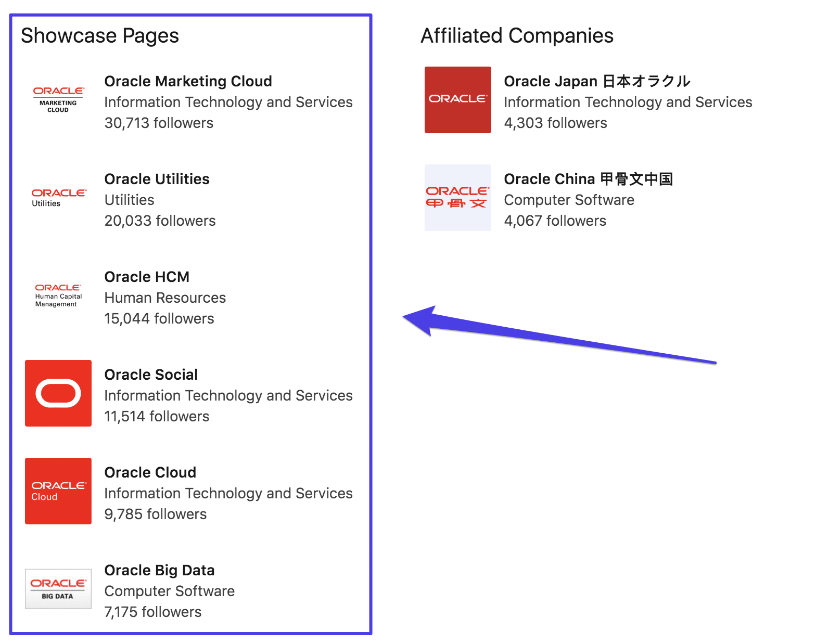Open the Oracle Cloud title link
816x644 pixels.
click(x=150, y=472)
